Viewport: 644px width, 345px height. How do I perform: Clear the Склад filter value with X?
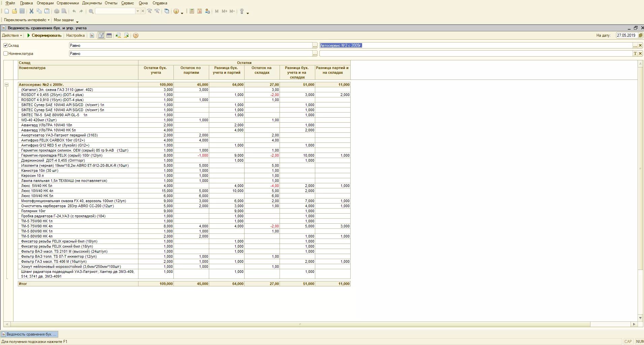tap(640, 45)
